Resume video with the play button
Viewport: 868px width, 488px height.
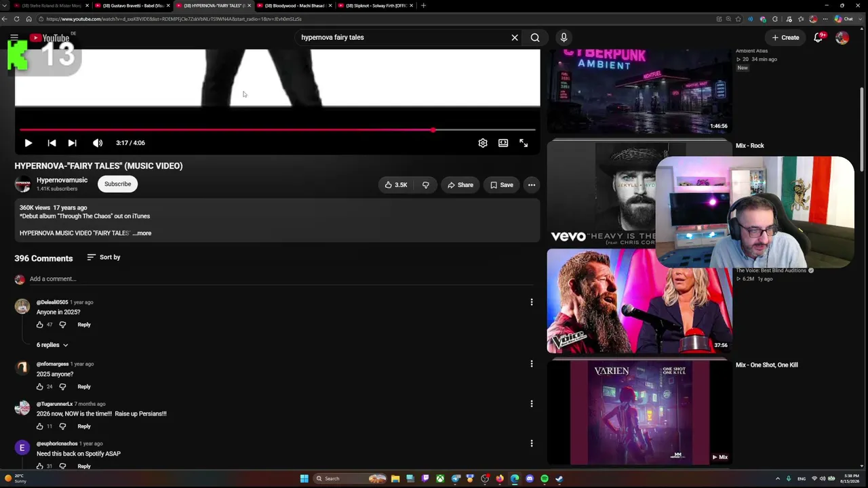(x=28, y=143)
